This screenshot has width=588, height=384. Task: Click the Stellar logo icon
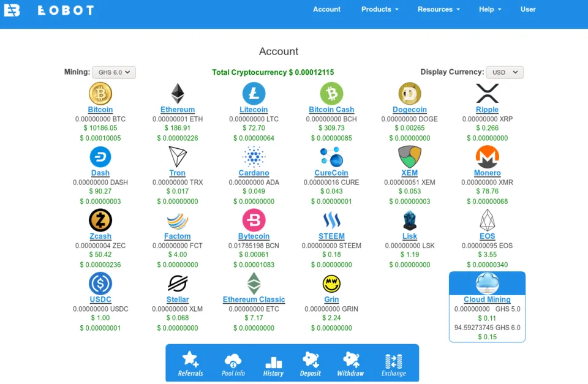(178, 284)
